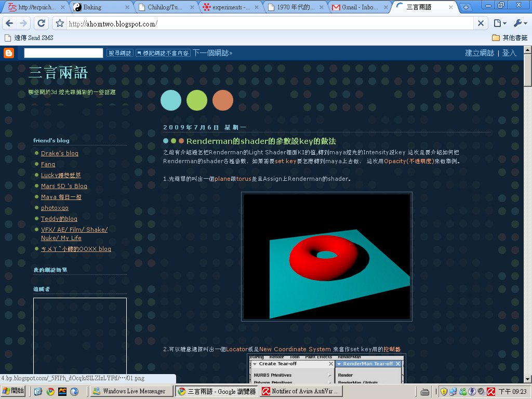Open the 小轉的OOXX blog link

(x=76, y=249)
